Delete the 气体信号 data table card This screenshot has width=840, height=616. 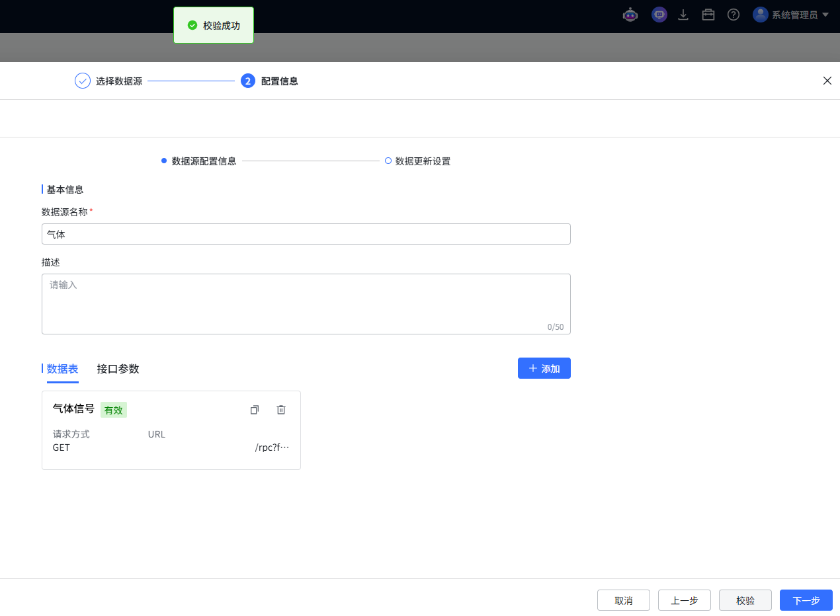(x=281, y=410)
